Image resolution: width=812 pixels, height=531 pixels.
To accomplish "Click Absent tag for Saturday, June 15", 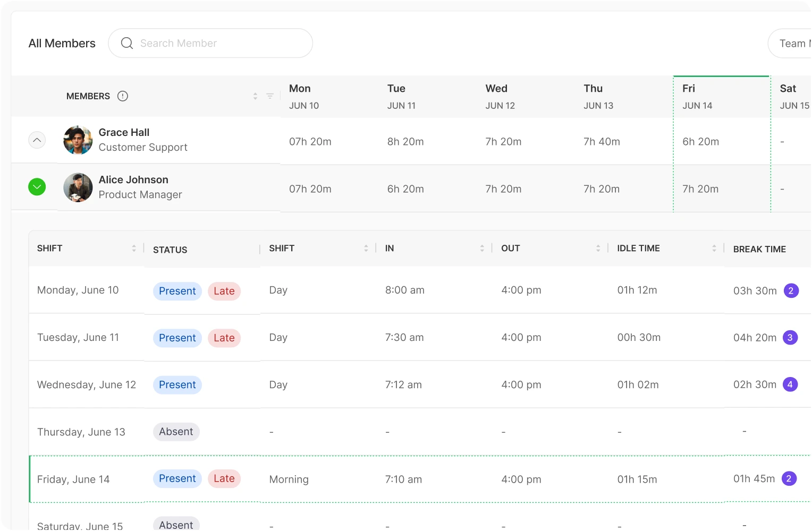I will 176,524.
